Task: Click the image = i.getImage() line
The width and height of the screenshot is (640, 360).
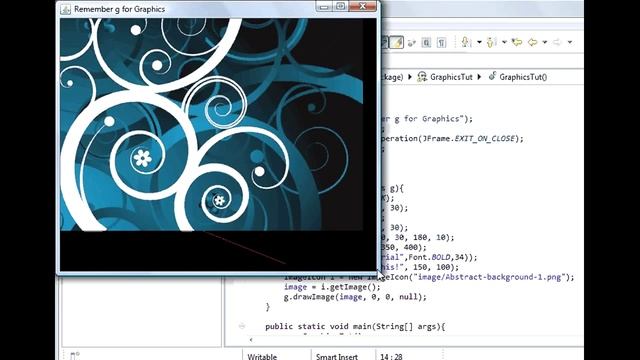Action: [x=332, y=287]
